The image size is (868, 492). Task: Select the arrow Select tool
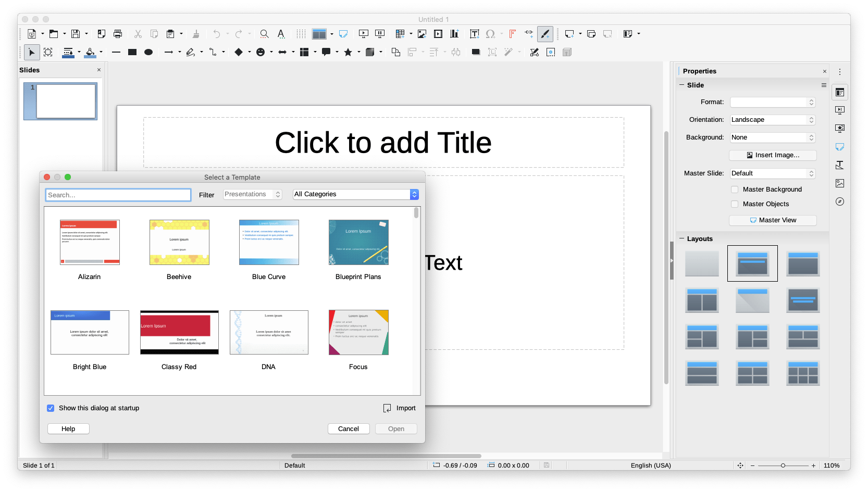coord(32,52)
